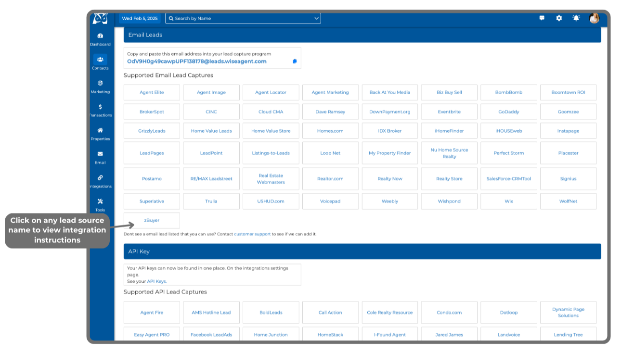This screenshot has width=621, height=364.
Task: Open Eventbrite integration instructions
Action: tap(449, 112)
